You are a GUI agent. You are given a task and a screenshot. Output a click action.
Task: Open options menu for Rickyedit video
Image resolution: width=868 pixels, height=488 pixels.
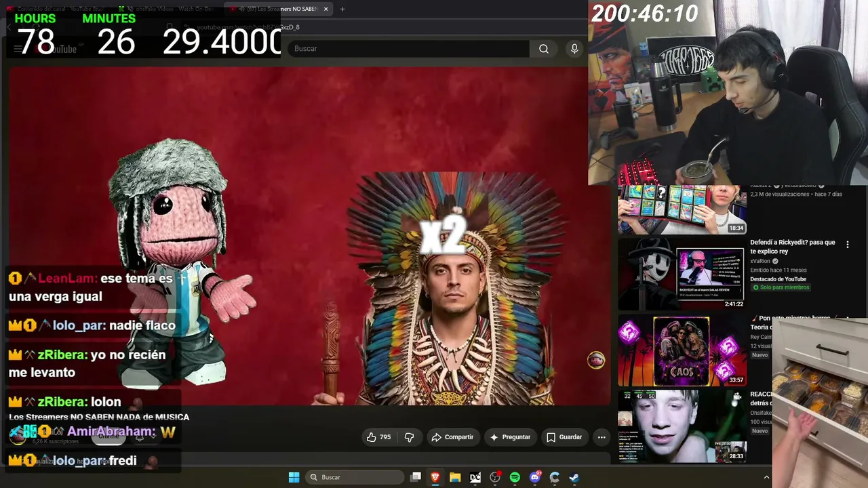pos(847,245)
